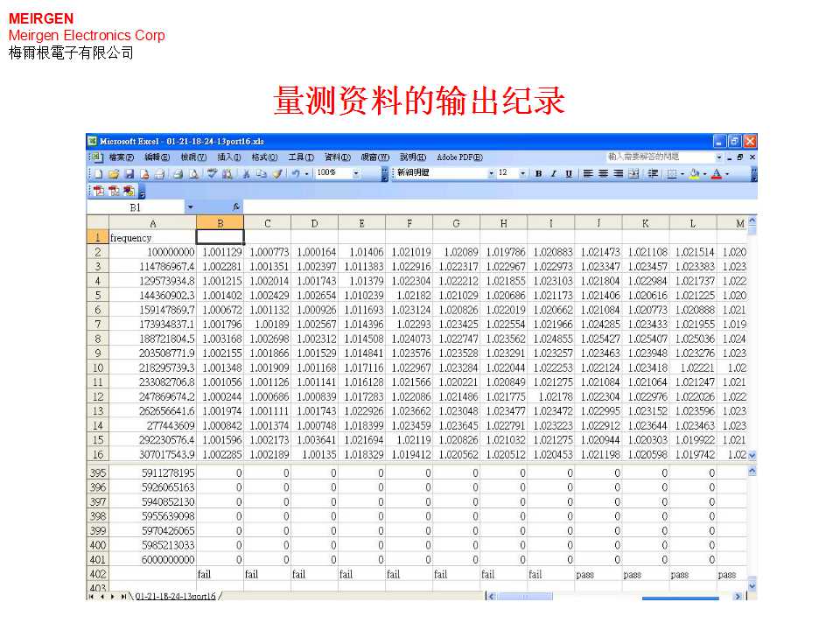Open the 100% zoom dropdown
This screenshot has height=630, width=840.
[356, 173]
